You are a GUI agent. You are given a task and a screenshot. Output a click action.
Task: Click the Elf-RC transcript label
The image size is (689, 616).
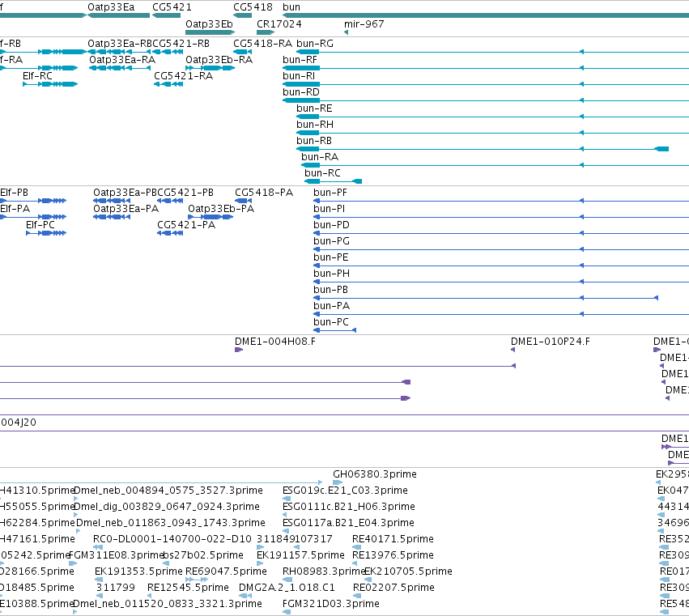tap(37, 75)
